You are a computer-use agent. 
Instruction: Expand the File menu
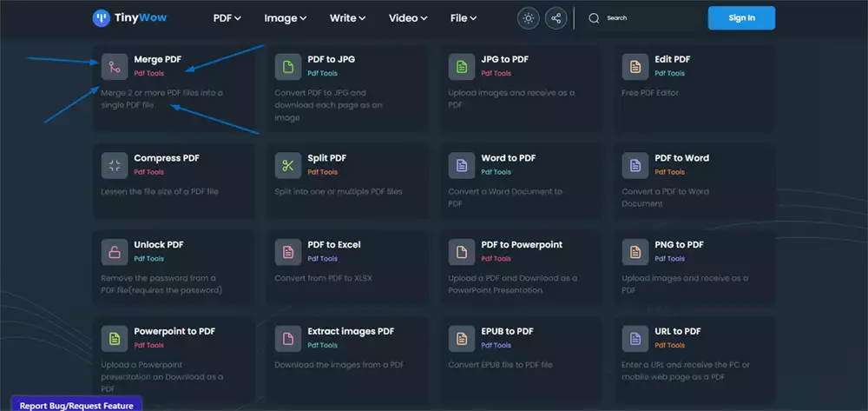(464, 18)
